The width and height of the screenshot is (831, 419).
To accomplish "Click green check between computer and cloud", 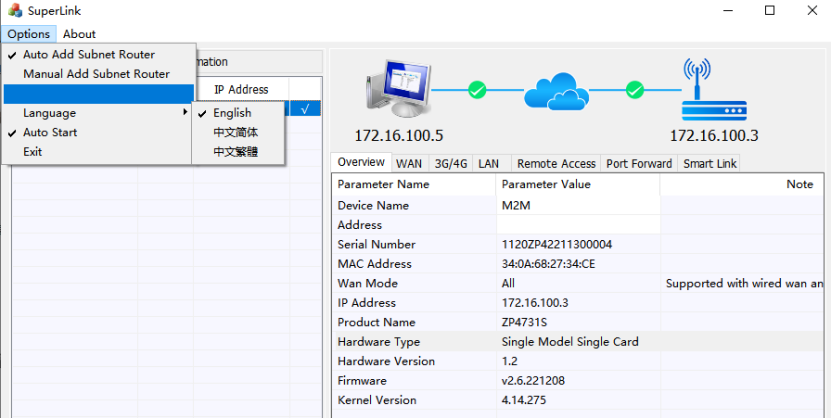I will pos(477,91).
